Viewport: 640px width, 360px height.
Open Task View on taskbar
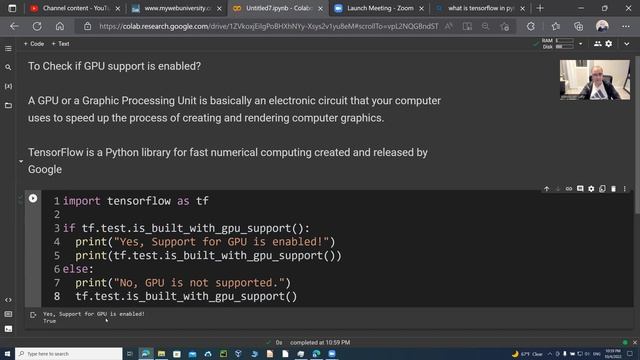tap(130, 353)
